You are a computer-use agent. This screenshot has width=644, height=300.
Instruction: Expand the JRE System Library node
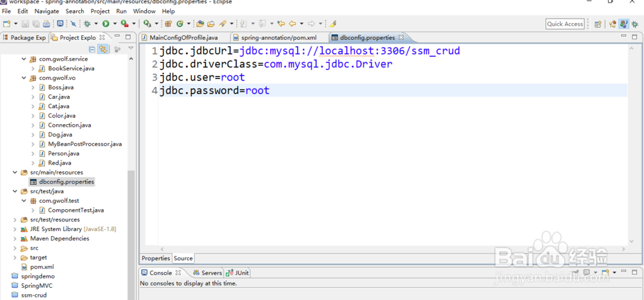click(15, 229)
